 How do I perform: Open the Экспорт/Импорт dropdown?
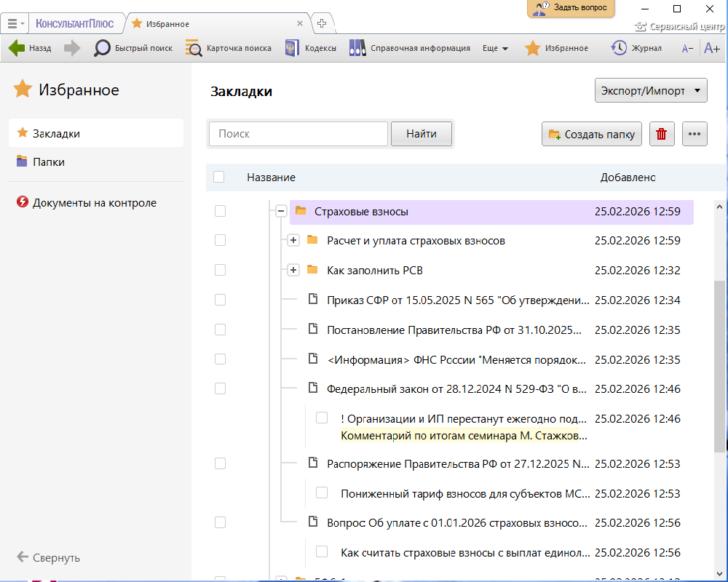651,91
